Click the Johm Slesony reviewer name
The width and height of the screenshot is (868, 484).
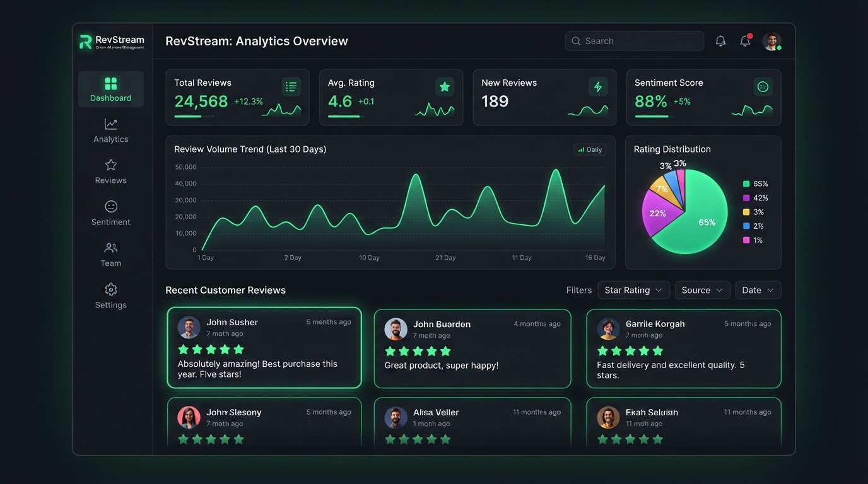234,412
